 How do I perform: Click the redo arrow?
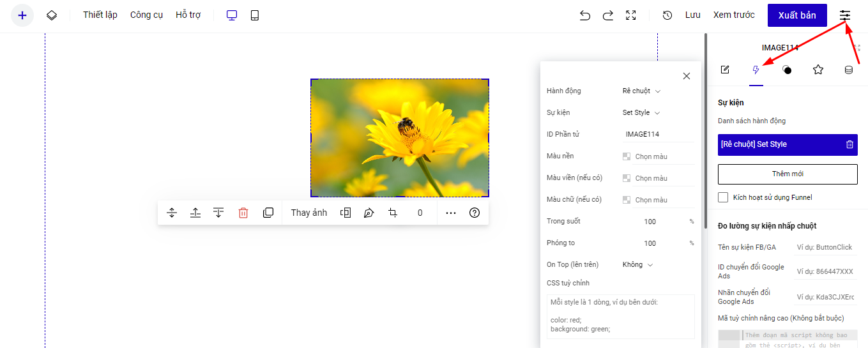point(608,15)
